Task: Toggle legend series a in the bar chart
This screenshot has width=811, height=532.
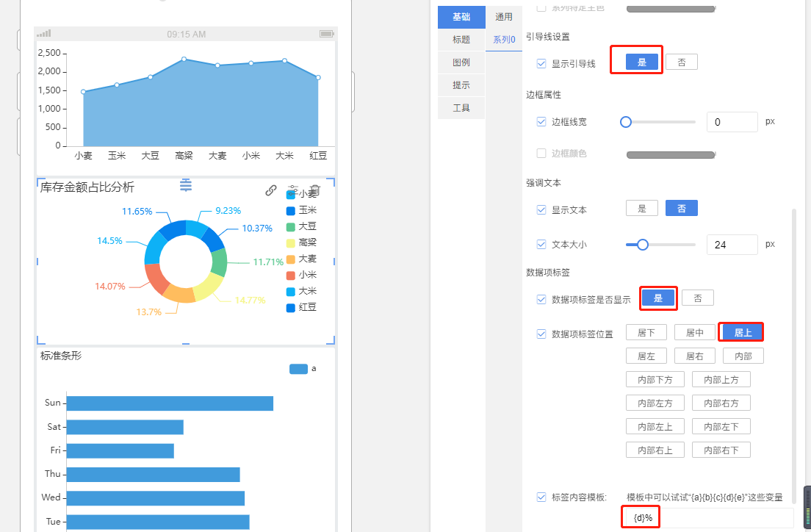Action: pyautogui.click(x=303, y=368)
